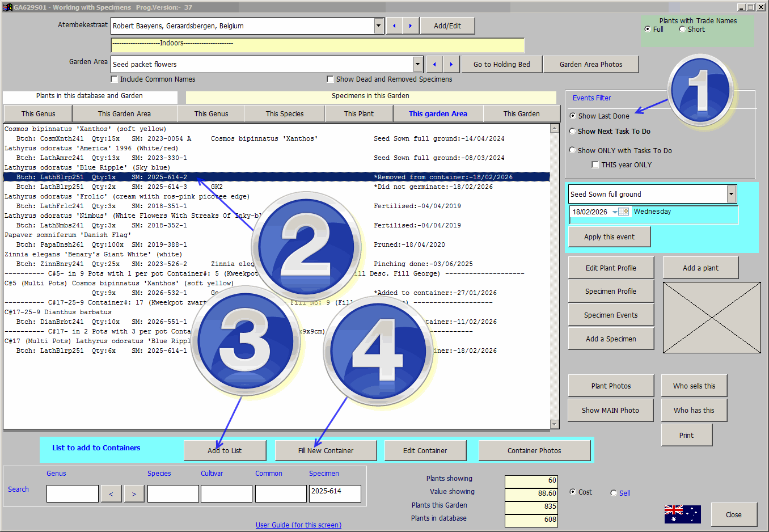Click the empty plant photo placeholder
Image resolution: width=769 pixels, height=532 pixels.
point(712,318)
